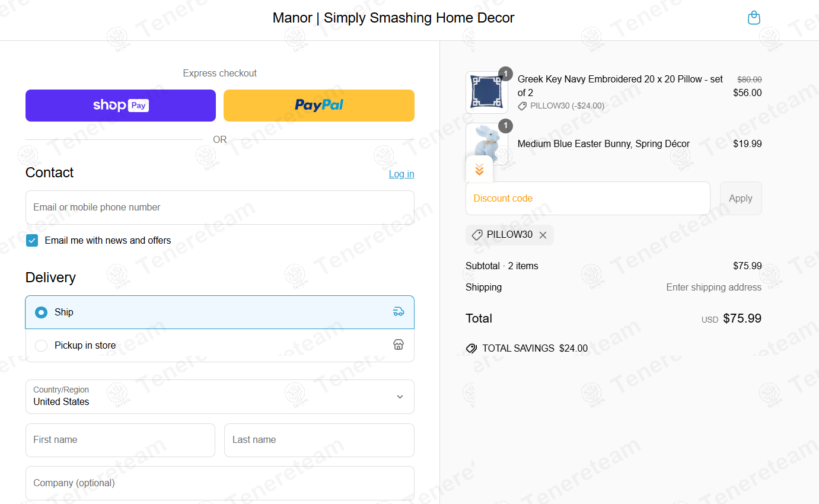Click the tag icon in PILLOW30 chip
Screen dimensions: 819x504
pos(477,235)
